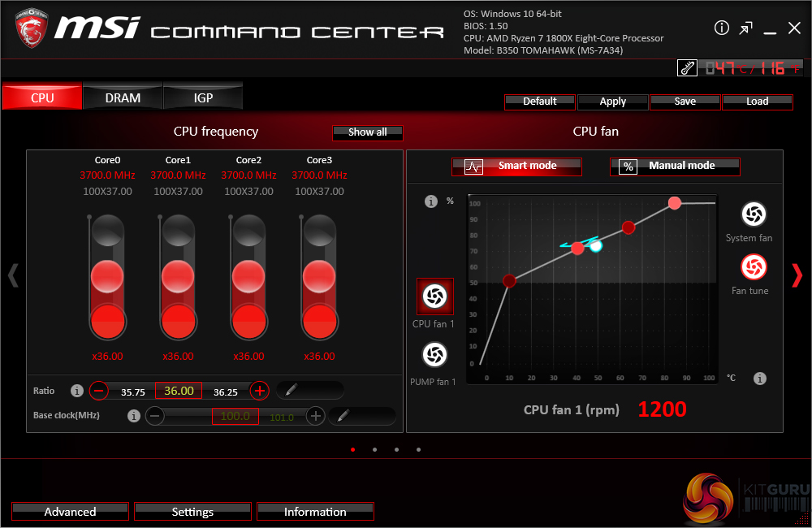Select fan curve point at 100 percent

[674, 203]
